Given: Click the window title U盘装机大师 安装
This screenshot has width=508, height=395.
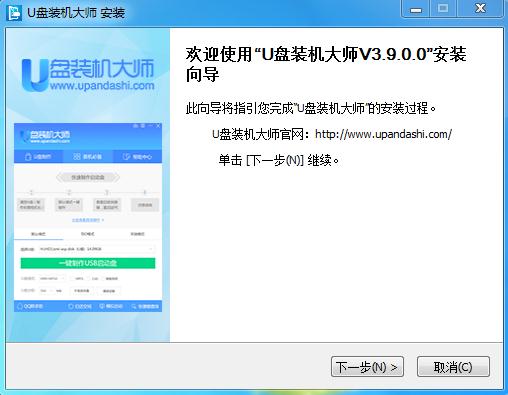Looking at the screenshot, I should pyautogui.click(x=76, y=13).
